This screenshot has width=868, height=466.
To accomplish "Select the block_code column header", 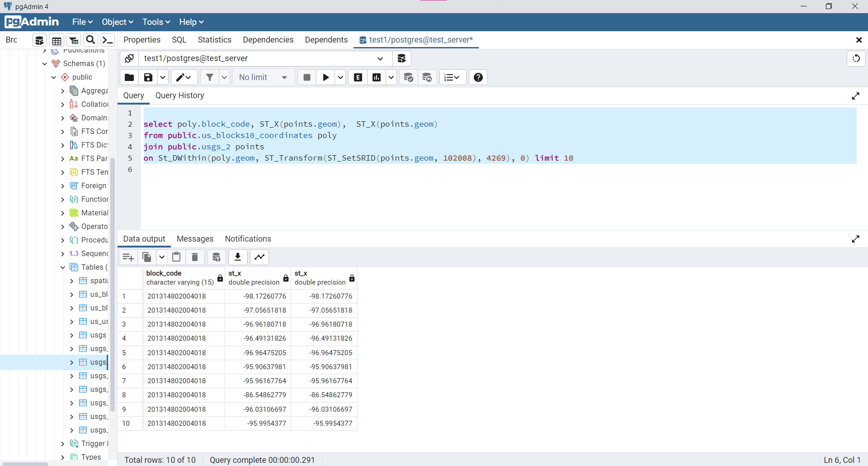I will [x=184, y=278].
